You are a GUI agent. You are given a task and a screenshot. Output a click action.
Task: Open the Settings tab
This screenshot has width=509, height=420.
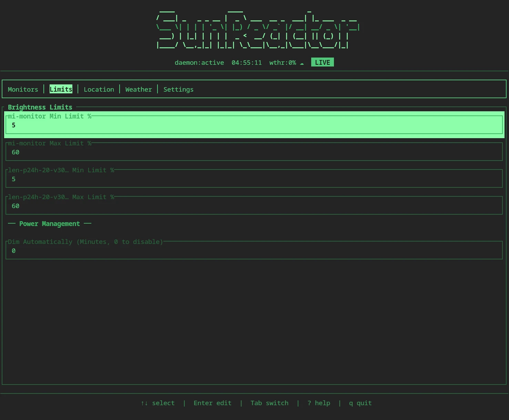[x=179, y=89]
